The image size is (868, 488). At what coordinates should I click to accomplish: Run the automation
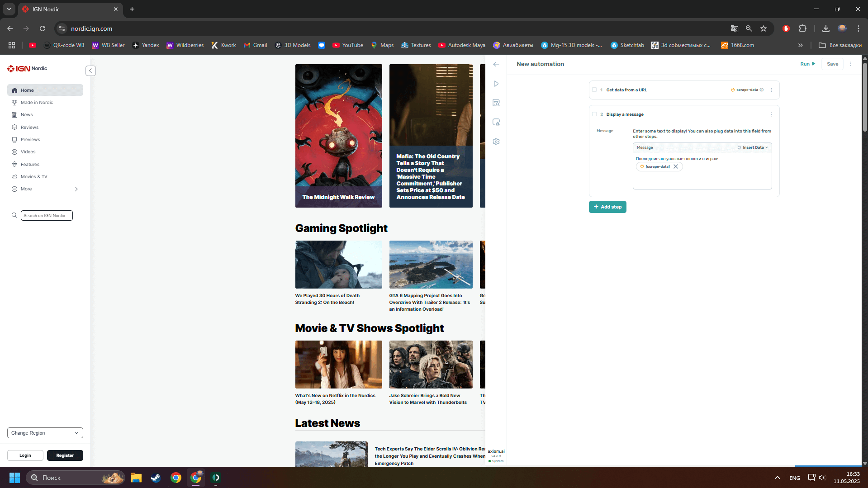[807, 64]
